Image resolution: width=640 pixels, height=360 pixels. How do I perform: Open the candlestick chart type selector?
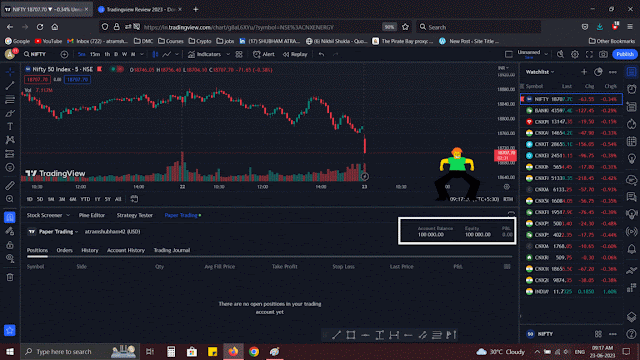pyautogui.click(x=155, y=54)
